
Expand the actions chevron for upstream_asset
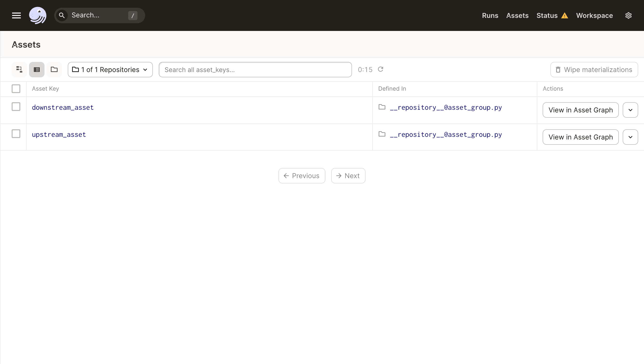[630, 137]
